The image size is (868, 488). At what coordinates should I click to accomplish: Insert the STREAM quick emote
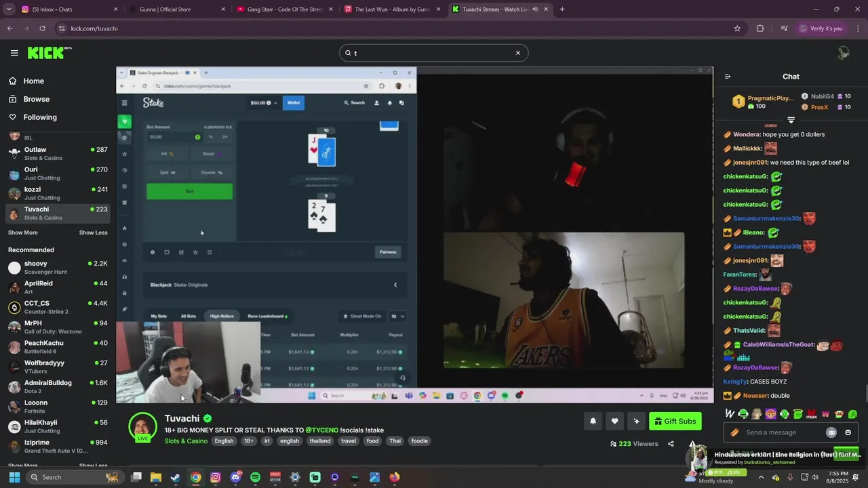[x=812, y=413]
